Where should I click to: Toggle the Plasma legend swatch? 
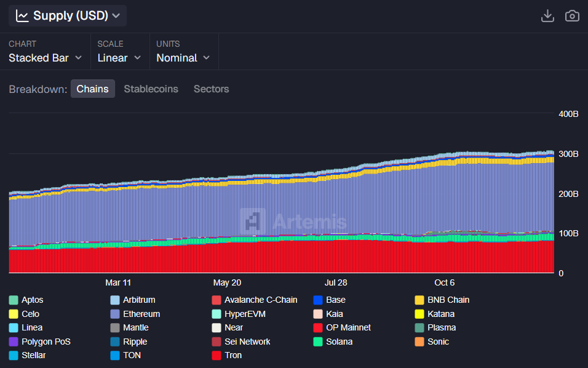(x=419, y=328)
